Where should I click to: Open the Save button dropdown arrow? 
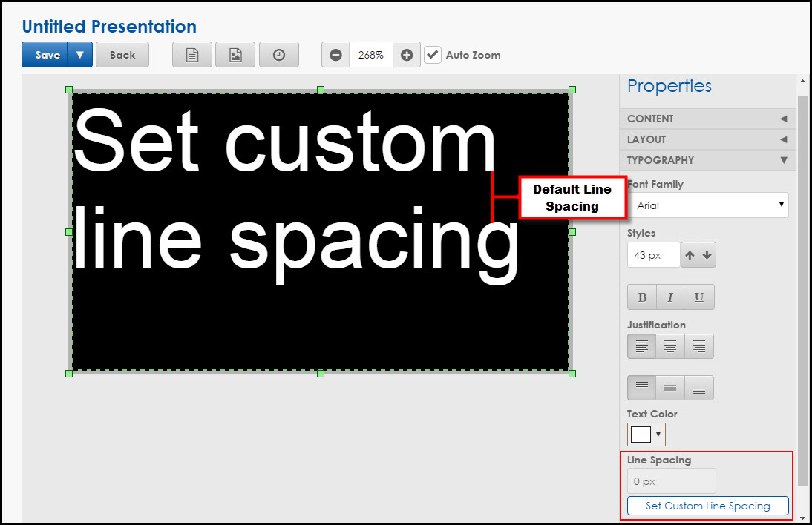tap(79, 54)
